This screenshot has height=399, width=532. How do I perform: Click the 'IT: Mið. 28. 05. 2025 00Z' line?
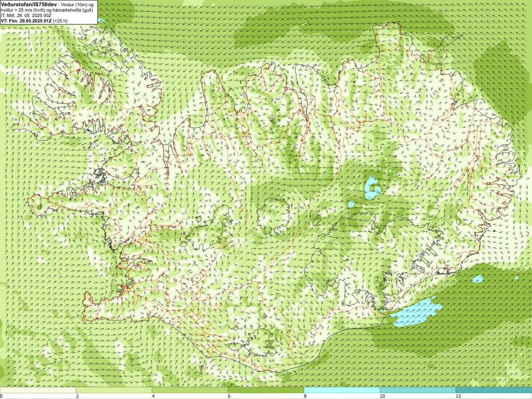click(x=26, y=15)
